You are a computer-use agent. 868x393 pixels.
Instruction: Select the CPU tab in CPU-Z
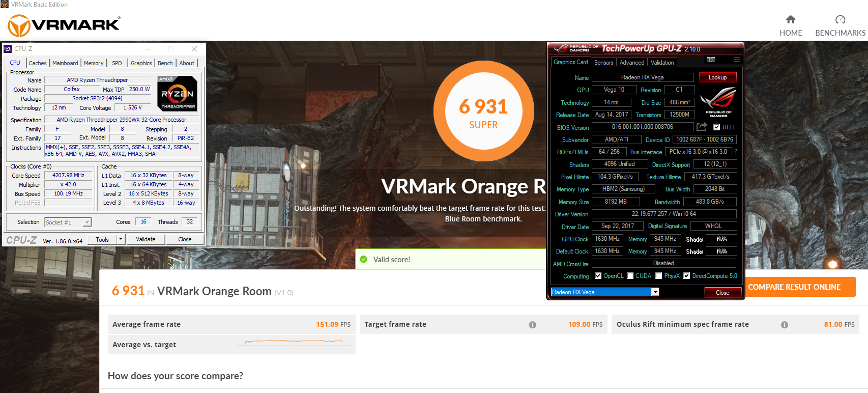(15, 63)
